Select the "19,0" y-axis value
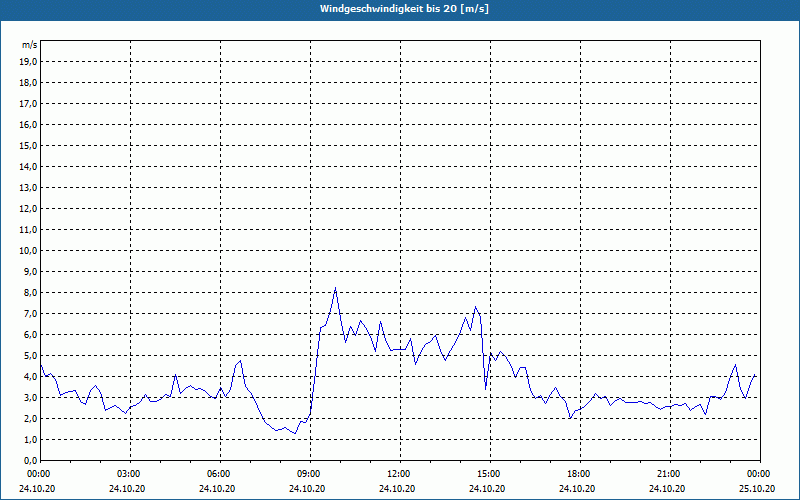Screen dimensions: 800x500 (28, 62)
